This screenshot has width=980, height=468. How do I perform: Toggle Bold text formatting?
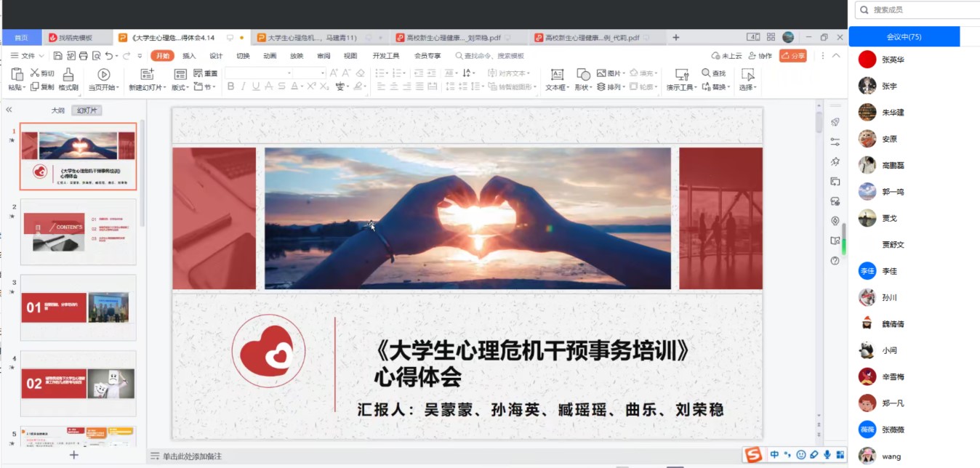pyautogui.click(x=231, y=86)
